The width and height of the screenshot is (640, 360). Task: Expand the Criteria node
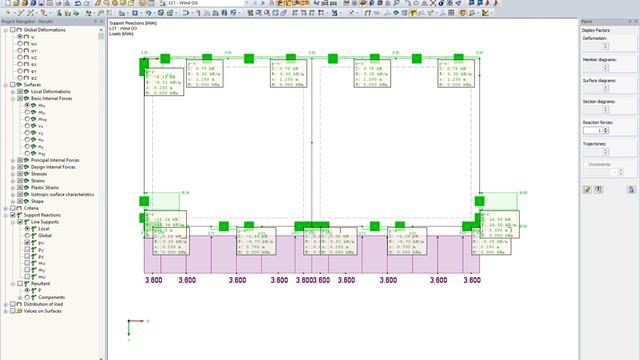tap(6, 208)
